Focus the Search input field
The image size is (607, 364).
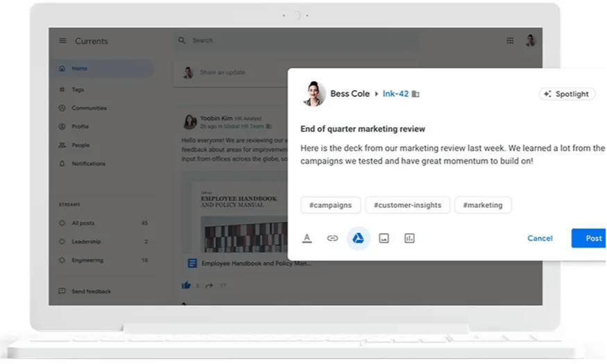coord(296,40)
